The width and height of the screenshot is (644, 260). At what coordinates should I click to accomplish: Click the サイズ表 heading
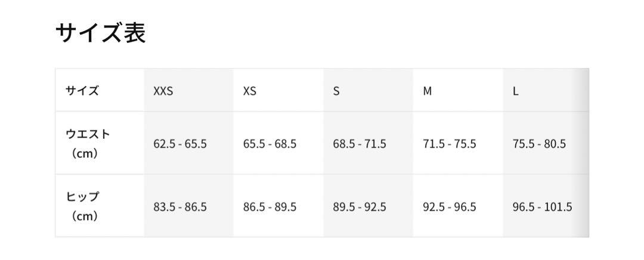coord(101,33)
